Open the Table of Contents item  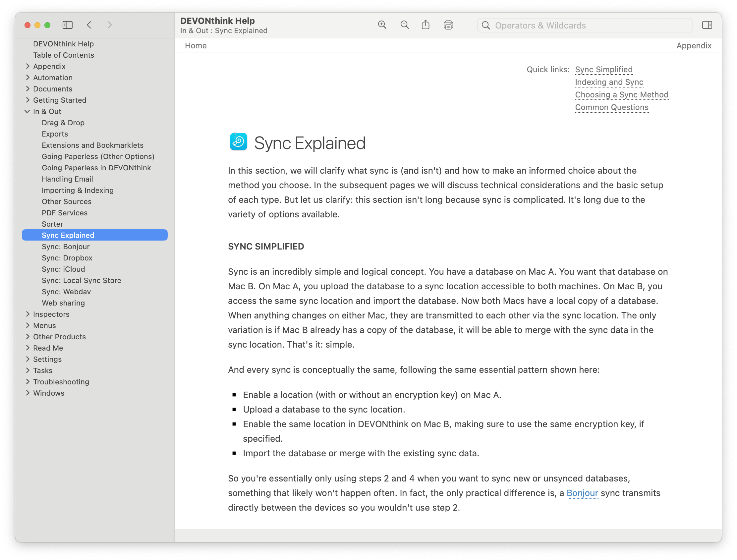coord(63,55)
